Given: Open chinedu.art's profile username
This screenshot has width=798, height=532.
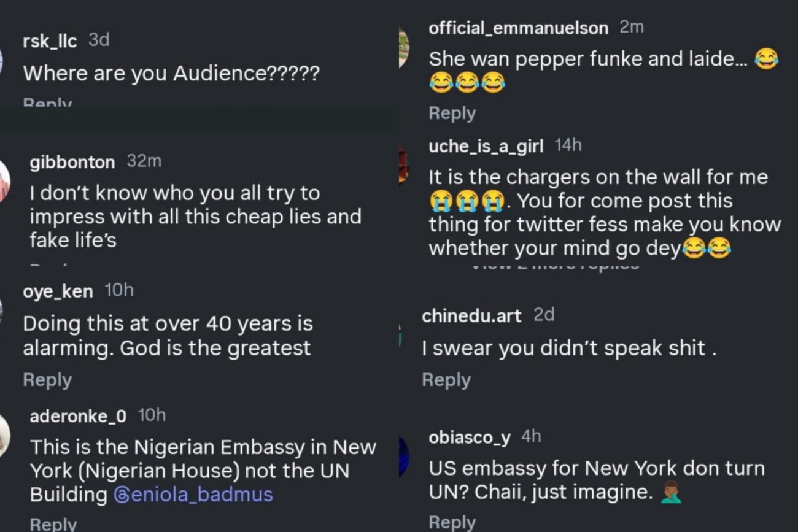Looking at the screenshot, I should click(x=471, y=315).
